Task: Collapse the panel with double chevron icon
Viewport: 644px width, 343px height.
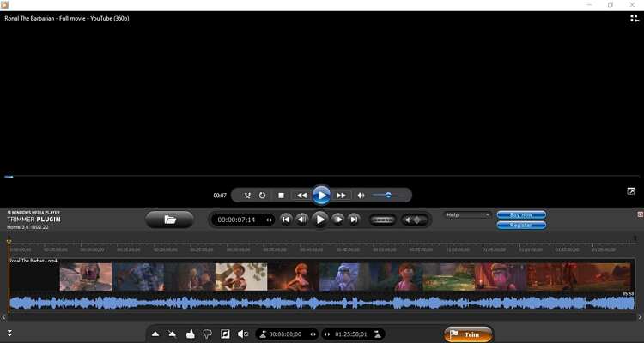Action: 9,334
